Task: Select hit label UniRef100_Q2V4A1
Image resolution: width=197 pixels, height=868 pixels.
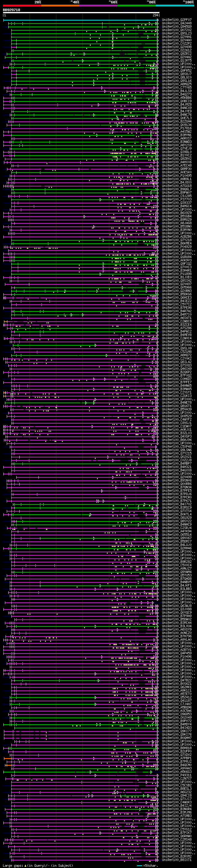Action: [177, 37]
